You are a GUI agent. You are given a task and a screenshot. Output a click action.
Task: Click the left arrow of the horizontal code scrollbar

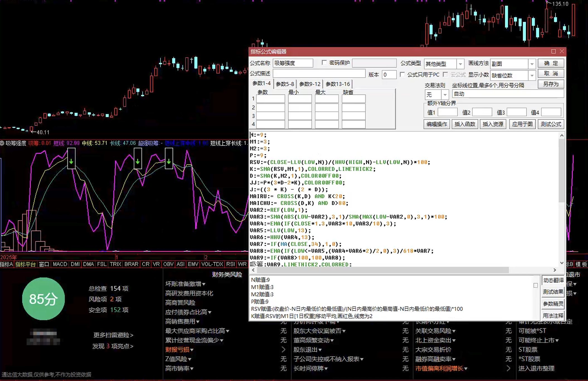pos(253,270)
